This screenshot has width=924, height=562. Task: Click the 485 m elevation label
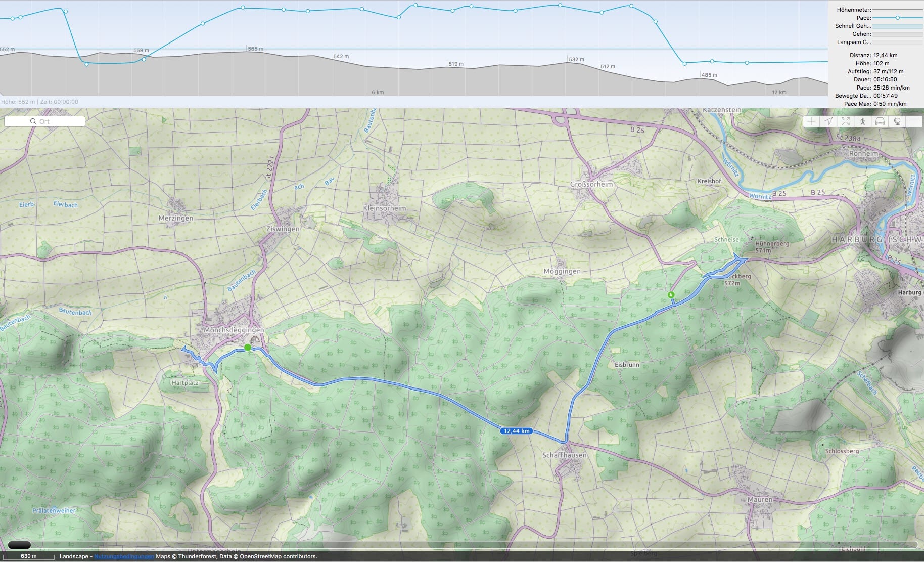coord(709,75)
